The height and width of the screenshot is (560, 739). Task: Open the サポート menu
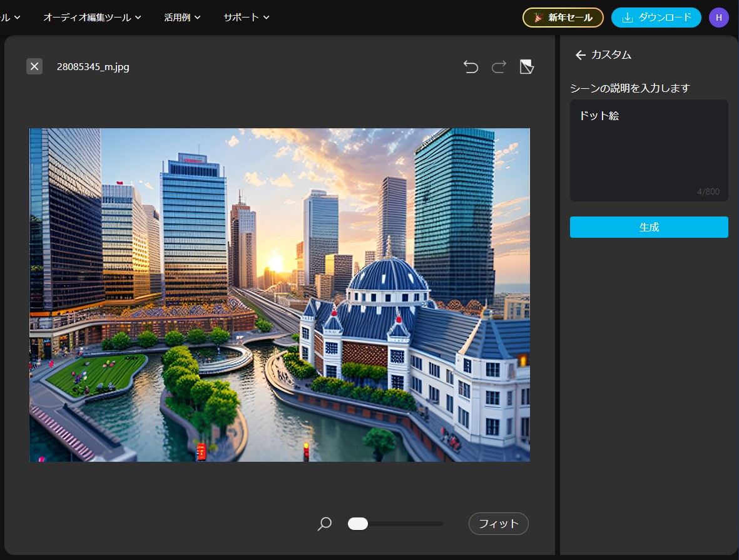(x=247, y=18)
